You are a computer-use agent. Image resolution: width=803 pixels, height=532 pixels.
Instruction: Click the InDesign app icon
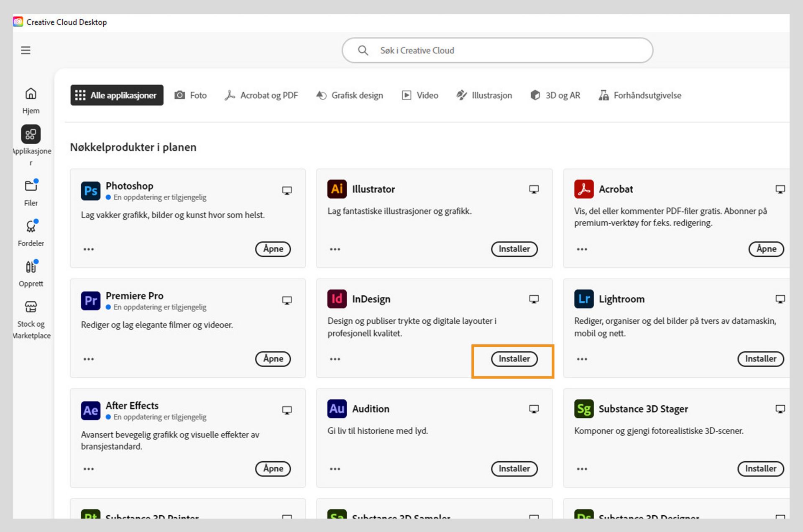337,299
